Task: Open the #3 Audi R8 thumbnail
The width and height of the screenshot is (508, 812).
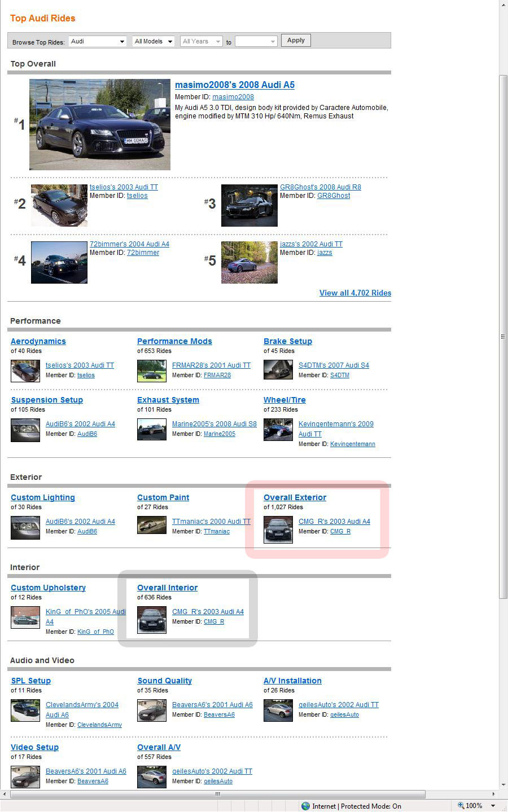Action: point(249,205)
